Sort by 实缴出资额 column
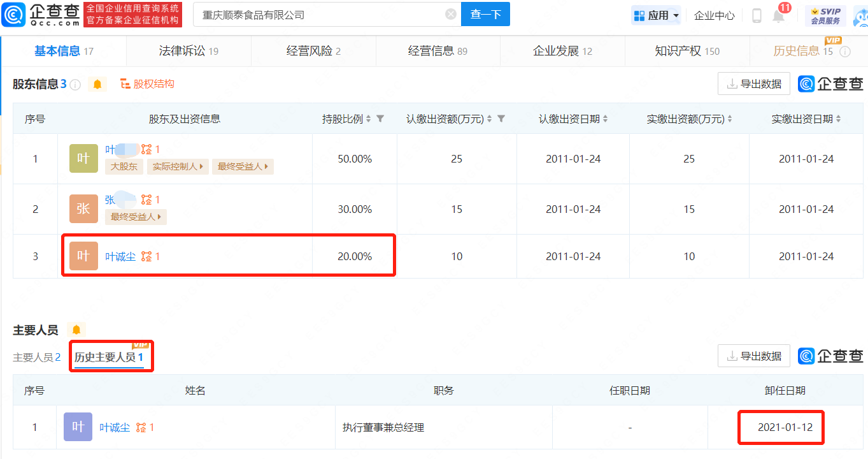868x459 pixels. [x=730, y=119]
